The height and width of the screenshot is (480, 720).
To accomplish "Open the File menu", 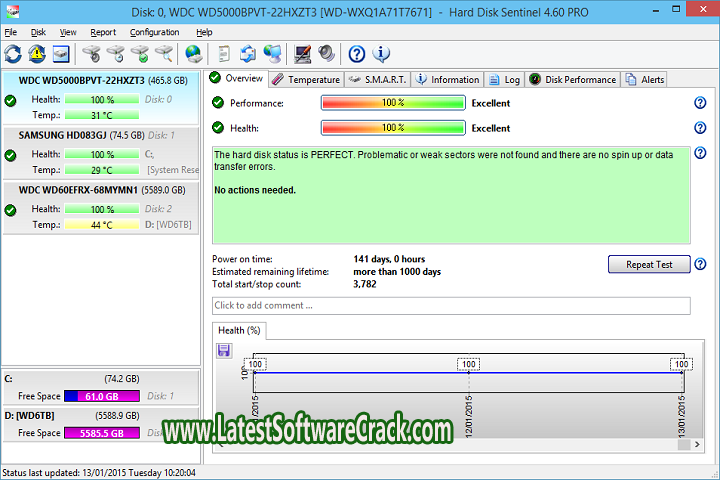I will click(11, 32).
